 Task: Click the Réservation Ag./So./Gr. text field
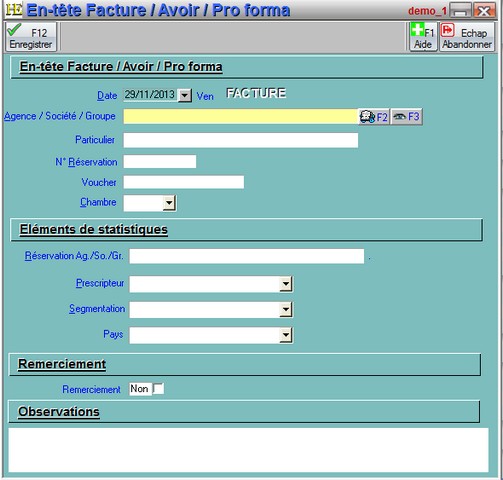click(x=247, y=256)
